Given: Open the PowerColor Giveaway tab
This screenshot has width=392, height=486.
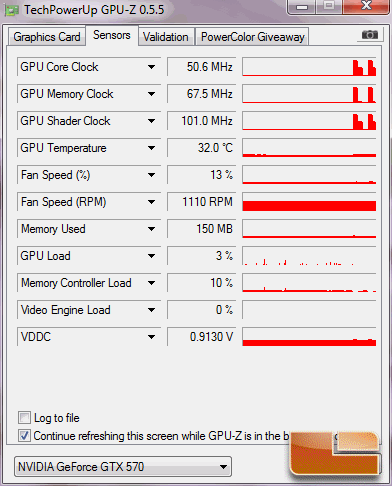Looking at the screenshot, I should tap(252, 37).
